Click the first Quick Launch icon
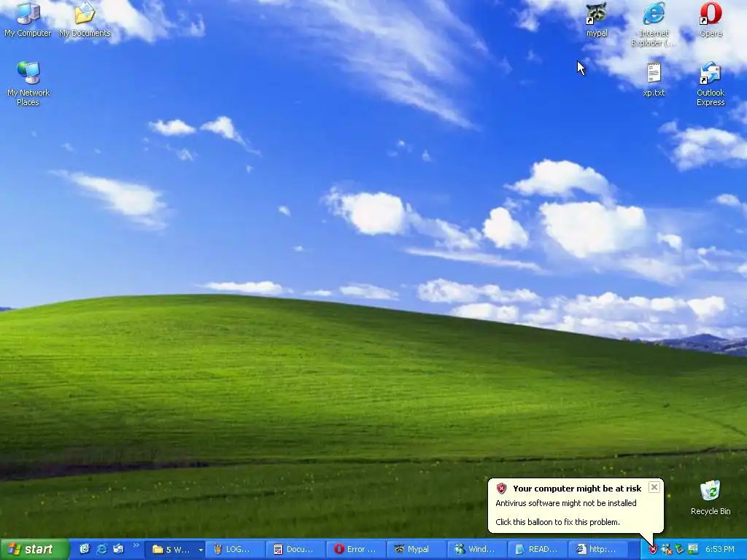747x560 pixels. tap(85, 549)
